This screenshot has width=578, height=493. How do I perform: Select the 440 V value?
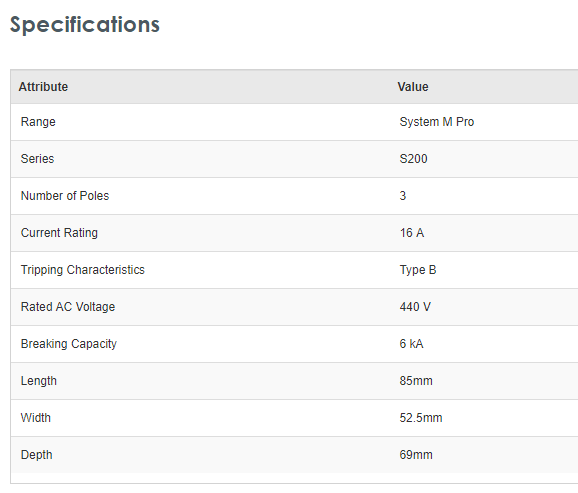click(x=415, y=307)
